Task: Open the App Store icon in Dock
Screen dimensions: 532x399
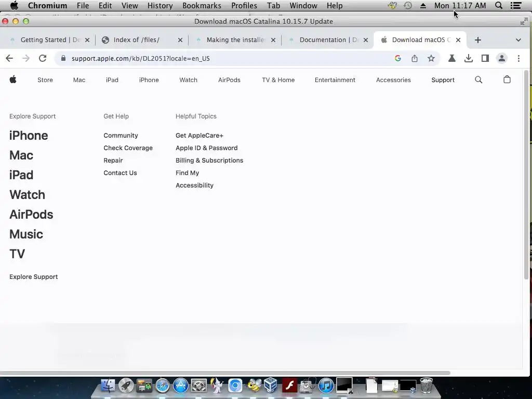Action: click(181, 386)
